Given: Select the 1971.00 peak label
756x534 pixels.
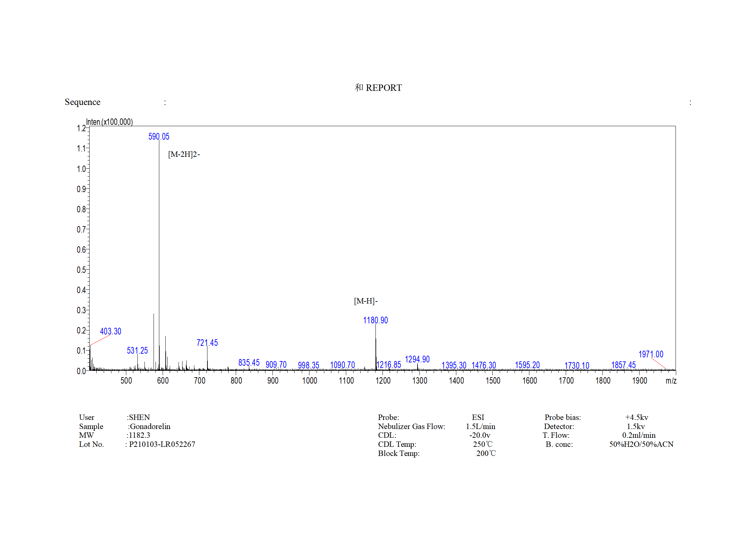Looking at the screenshot, I should click(650, 354).
